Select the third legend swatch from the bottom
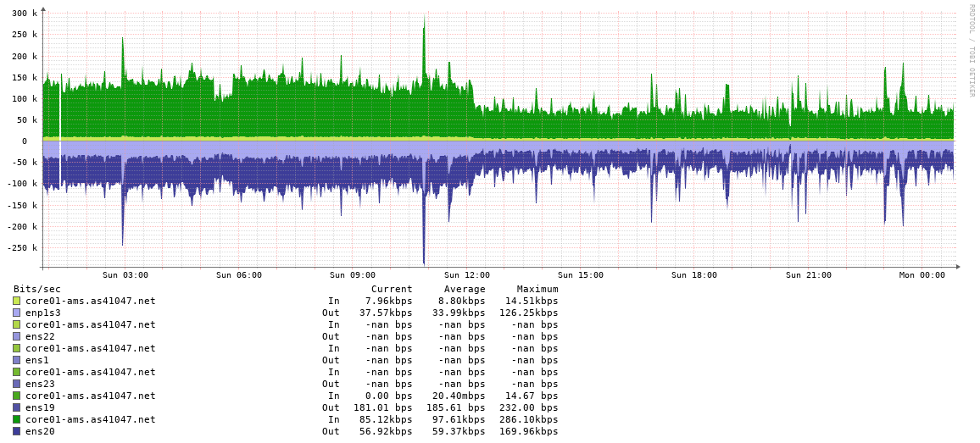Screen dimensions: 980x443 [x=16, y=407]
